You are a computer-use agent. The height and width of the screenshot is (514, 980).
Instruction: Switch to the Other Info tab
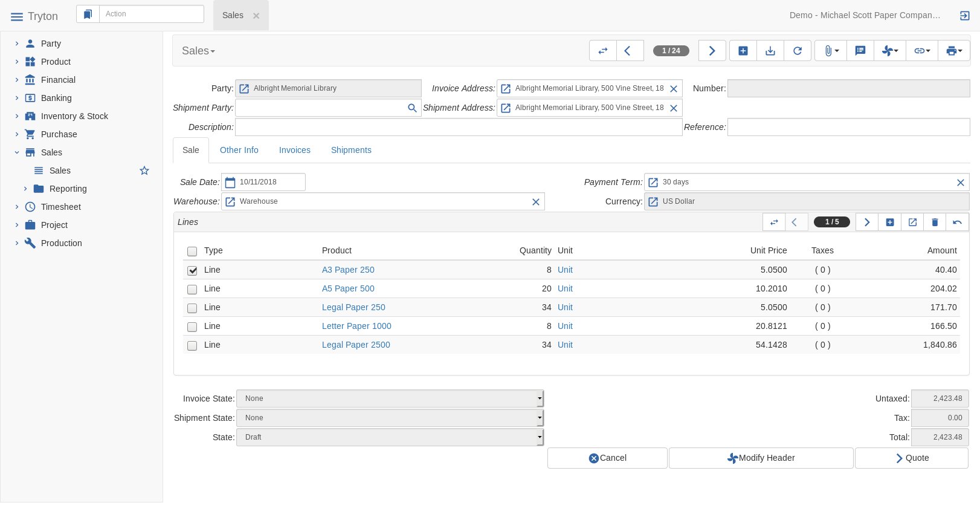click(239, 150)
